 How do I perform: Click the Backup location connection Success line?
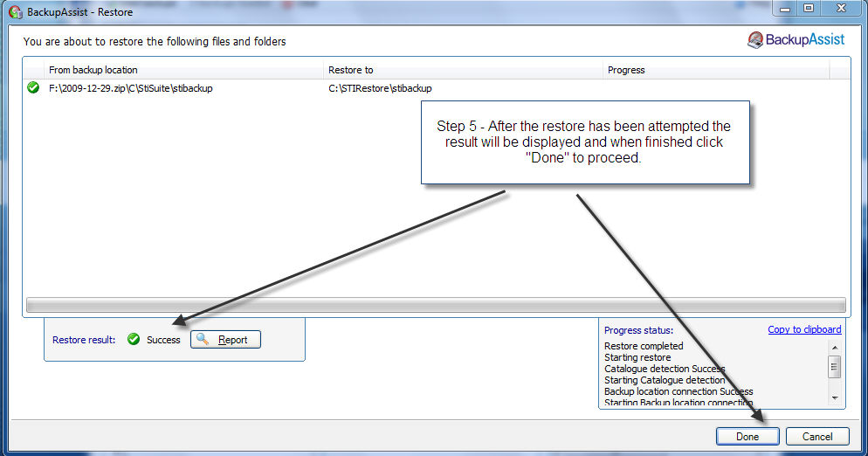679,391
